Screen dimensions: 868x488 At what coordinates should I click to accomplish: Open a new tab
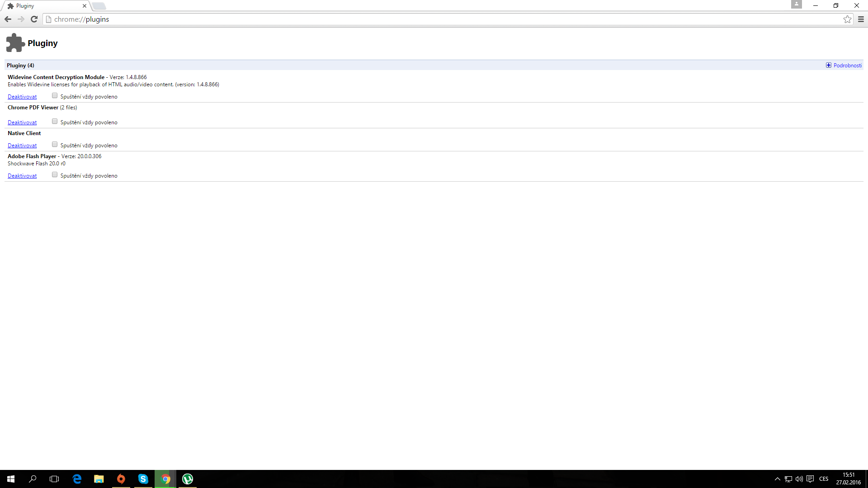[99, 6]
